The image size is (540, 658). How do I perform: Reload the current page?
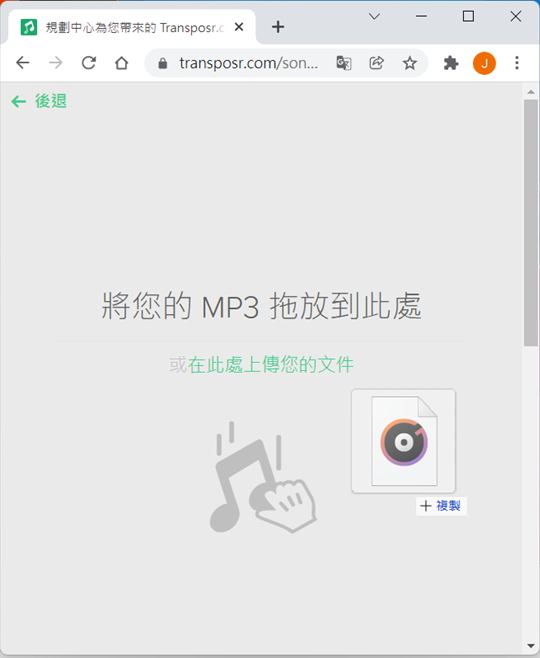point(89,63)
